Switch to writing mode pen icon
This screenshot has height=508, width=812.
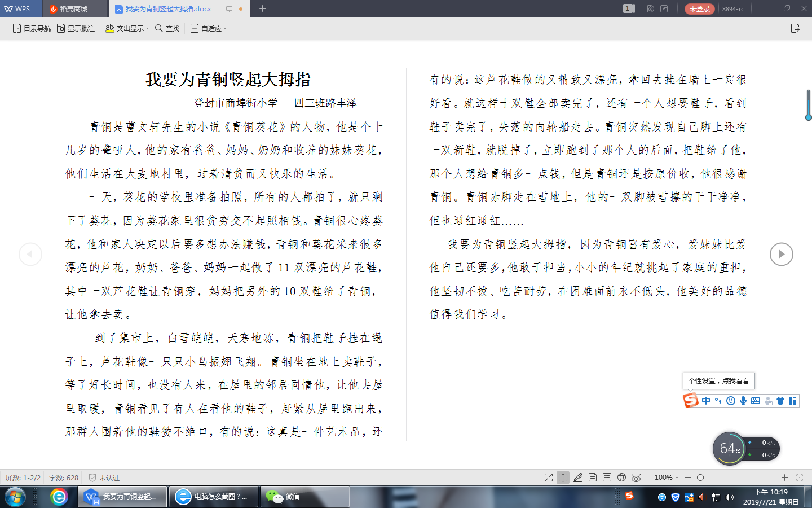[578, 478]
